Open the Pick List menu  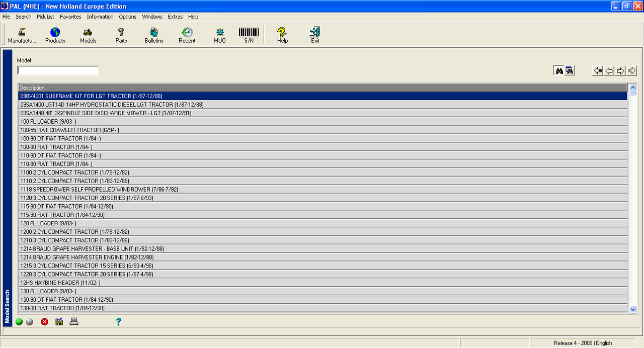pyautogui.click(x=45, y=17)
